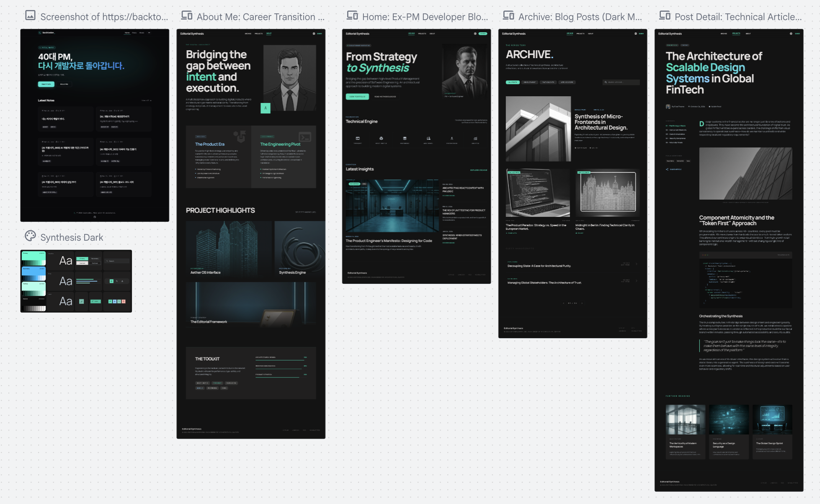Click the search field in the Archive mockup
The width and height of the screenshot is (820, 504).
tap(621, 82)
